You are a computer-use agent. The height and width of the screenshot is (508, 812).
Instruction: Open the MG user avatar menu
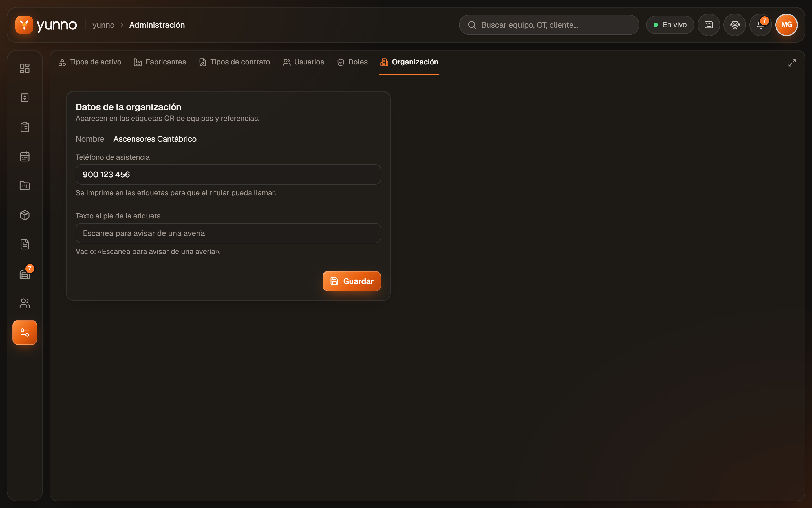coord(787,25)
